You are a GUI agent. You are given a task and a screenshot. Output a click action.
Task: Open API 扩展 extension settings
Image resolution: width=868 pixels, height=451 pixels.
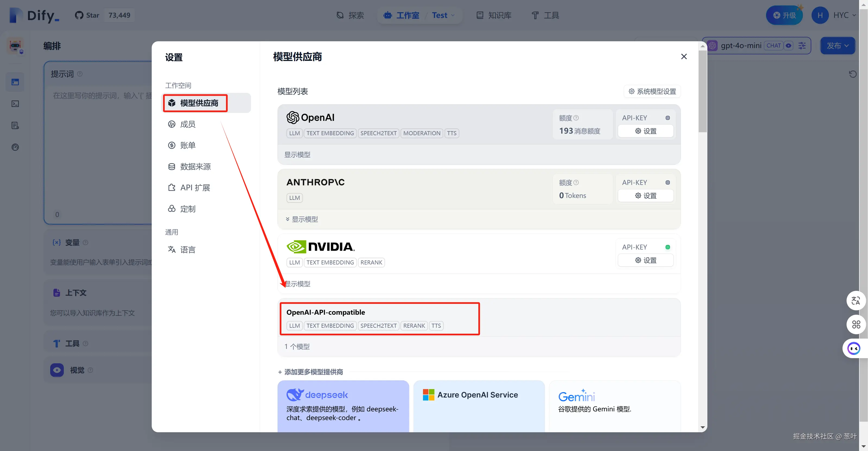[x=195, y=188]
